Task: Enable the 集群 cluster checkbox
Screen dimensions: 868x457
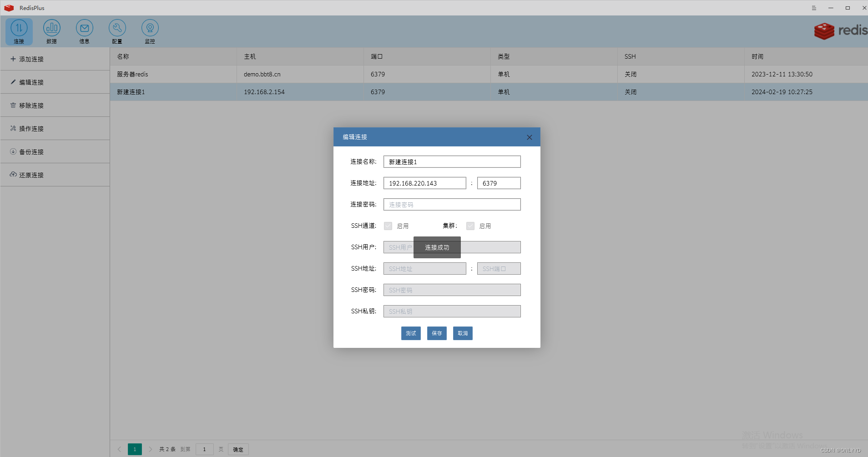Action: tap(470, 226)
